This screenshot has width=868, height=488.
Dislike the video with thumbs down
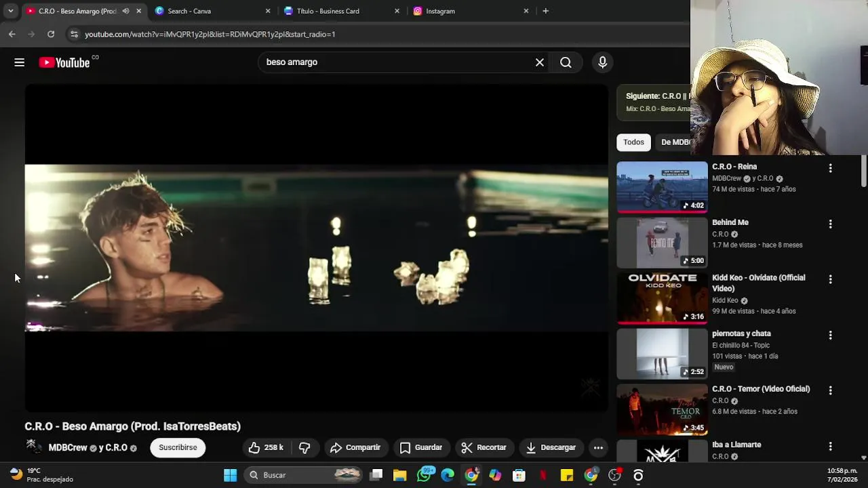(x=304, y=447)
